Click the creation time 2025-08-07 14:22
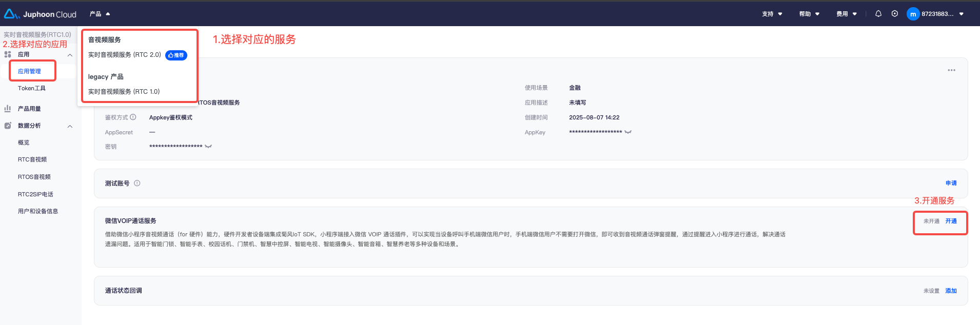The height and width of the screenshot is (325, 980). point(594,117)
